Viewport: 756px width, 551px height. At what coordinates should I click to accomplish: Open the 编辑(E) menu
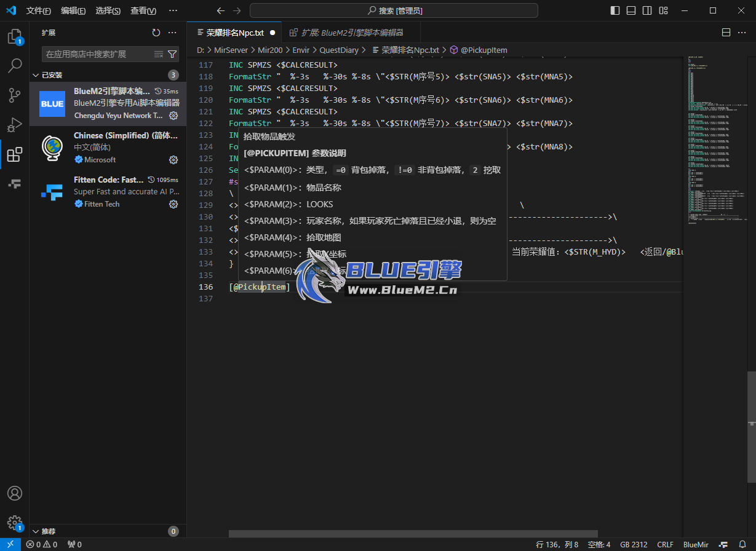click(x=73, y=10)
